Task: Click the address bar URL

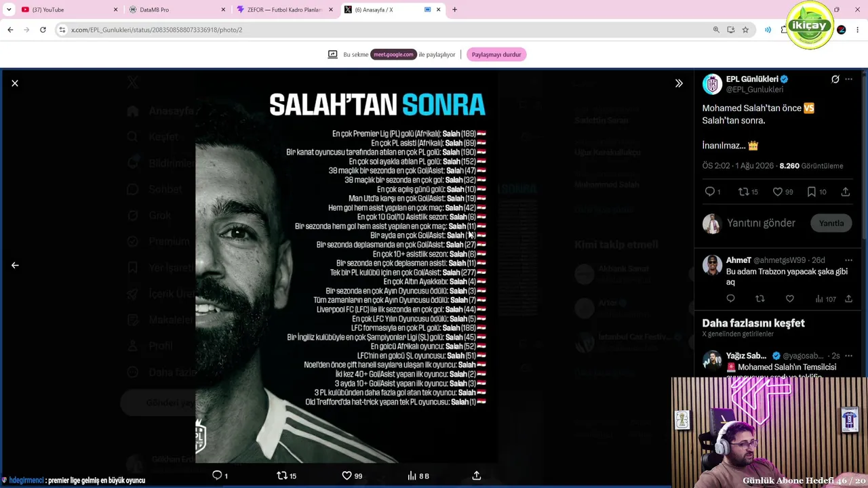Action: point(157,30)
